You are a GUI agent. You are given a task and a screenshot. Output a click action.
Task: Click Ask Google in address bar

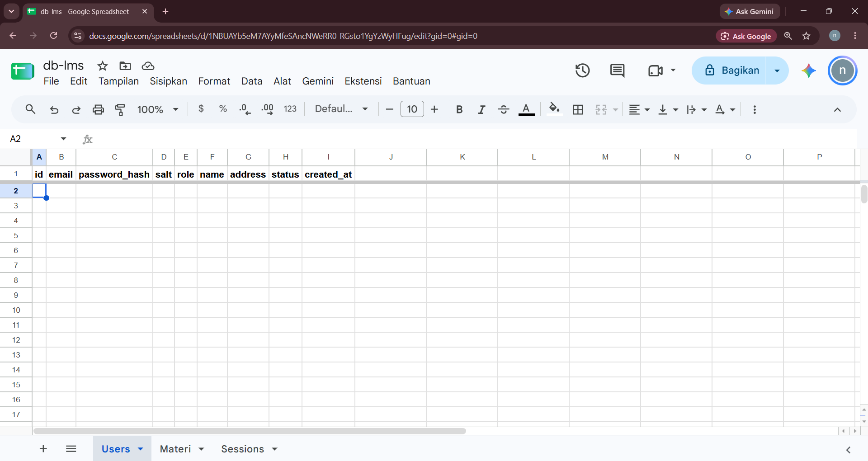coord(746,36)
